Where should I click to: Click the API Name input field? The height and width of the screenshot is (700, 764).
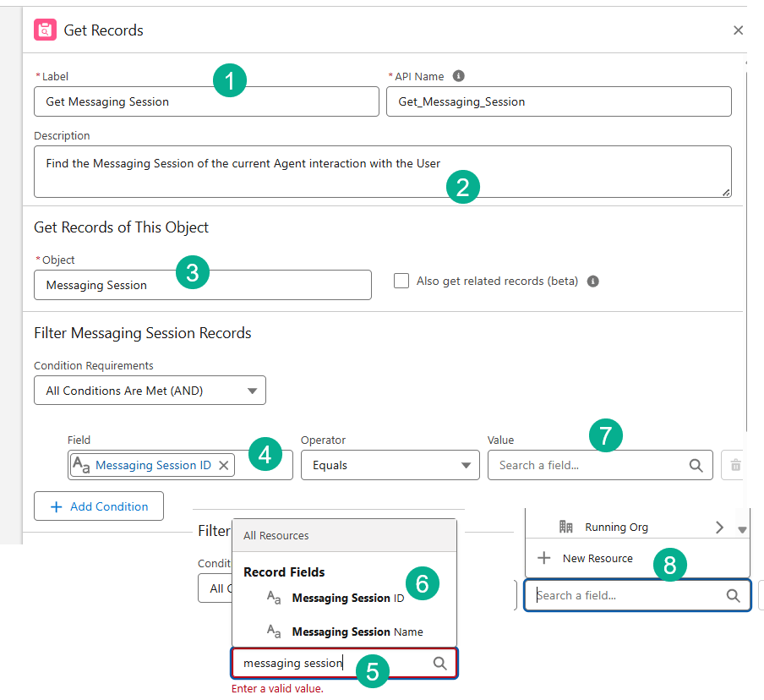pyautogui.click(x=558, y=101)
